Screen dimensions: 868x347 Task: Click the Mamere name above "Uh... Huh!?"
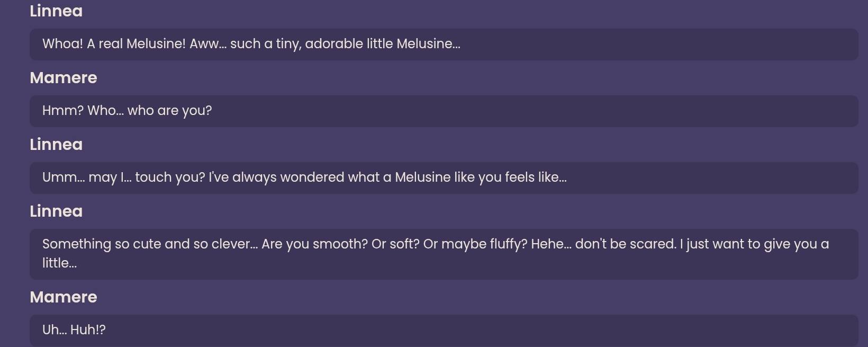64,297
